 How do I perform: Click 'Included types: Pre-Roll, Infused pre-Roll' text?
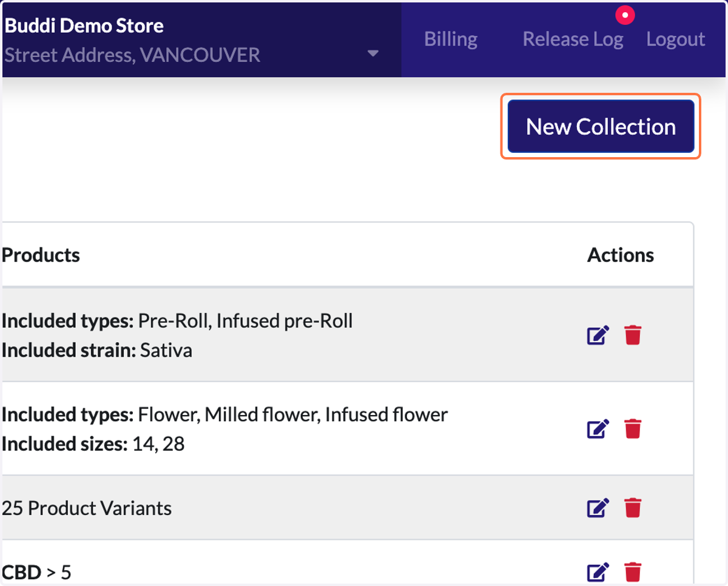tap(177, 320)
